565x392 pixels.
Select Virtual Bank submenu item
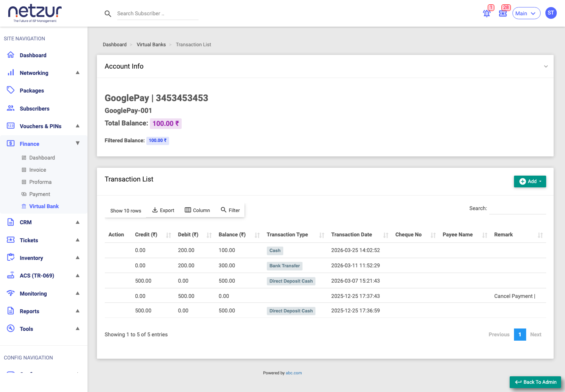pyautogui.click(x=44, y=206)
